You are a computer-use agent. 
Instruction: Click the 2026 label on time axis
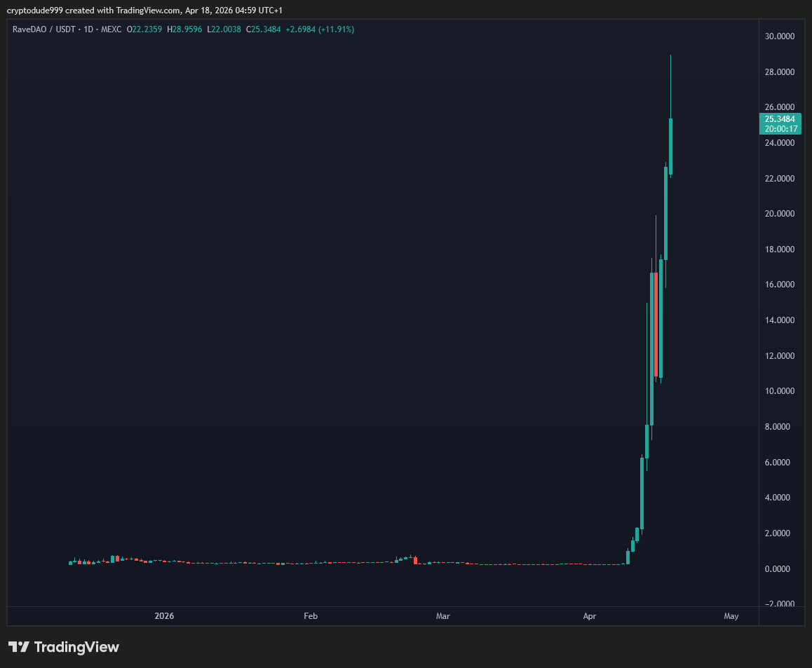coord(164,616)
